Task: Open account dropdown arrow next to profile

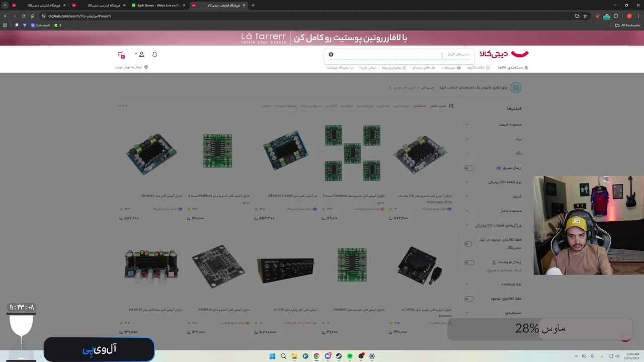Action: (x=136, y=54)
